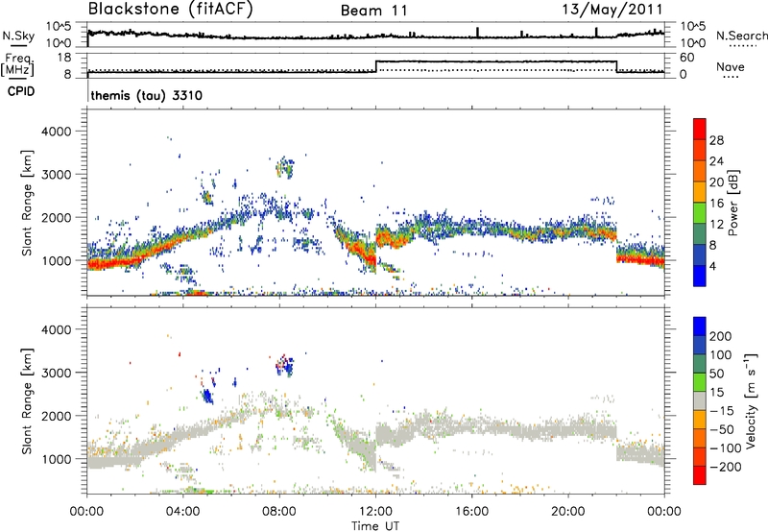Click the 'Nave' legend label
Image resolution: width=768 pixels, height=532 pixels.
731,67
